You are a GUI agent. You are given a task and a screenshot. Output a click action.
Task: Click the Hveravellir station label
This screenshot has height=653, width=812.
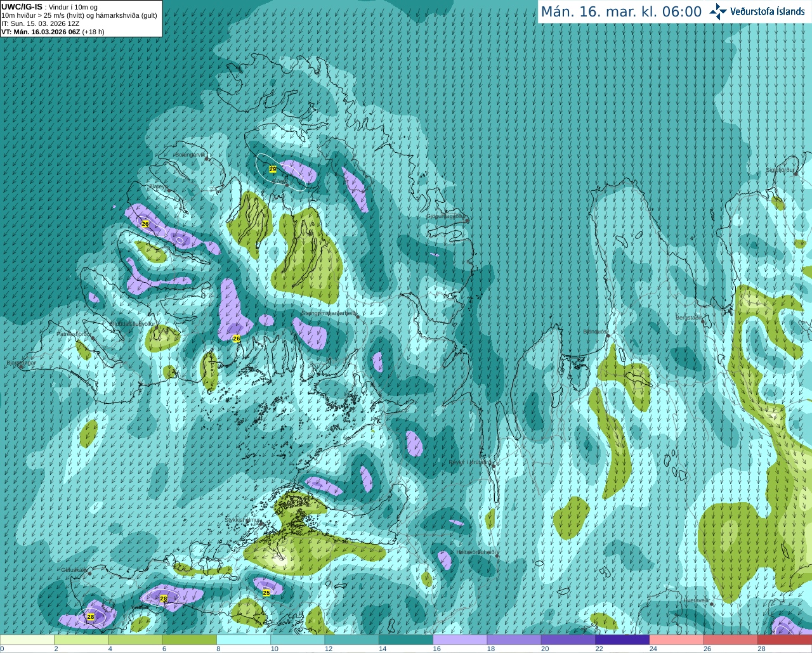click(x=696, y=600)
